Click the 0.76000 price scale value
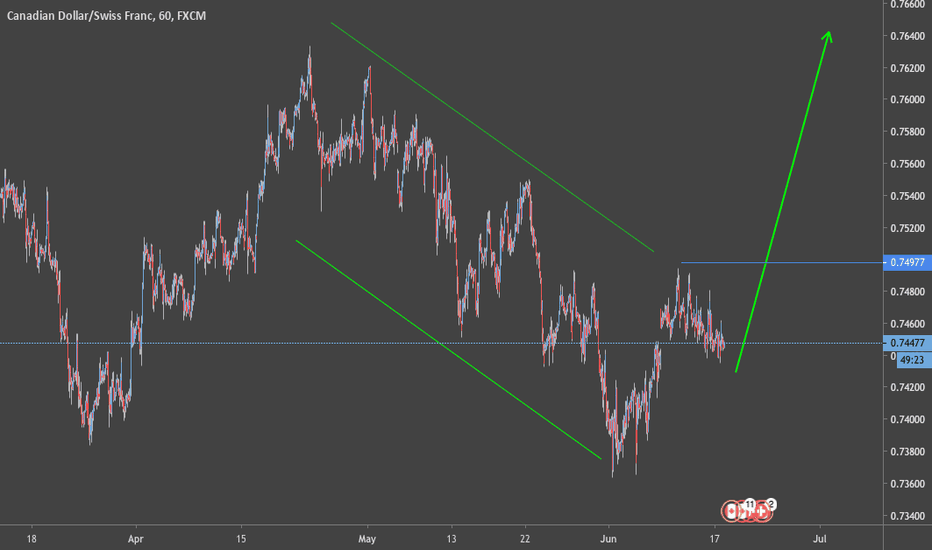 pos(907,99)
